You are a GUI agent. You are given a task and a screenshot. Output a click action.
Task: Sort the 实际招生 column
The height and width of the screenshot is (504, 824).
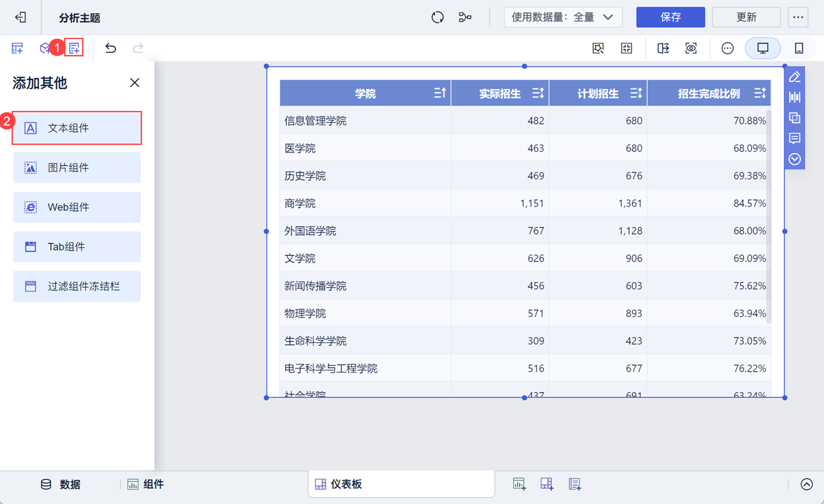pyautogui.click(x=538, y=93)
